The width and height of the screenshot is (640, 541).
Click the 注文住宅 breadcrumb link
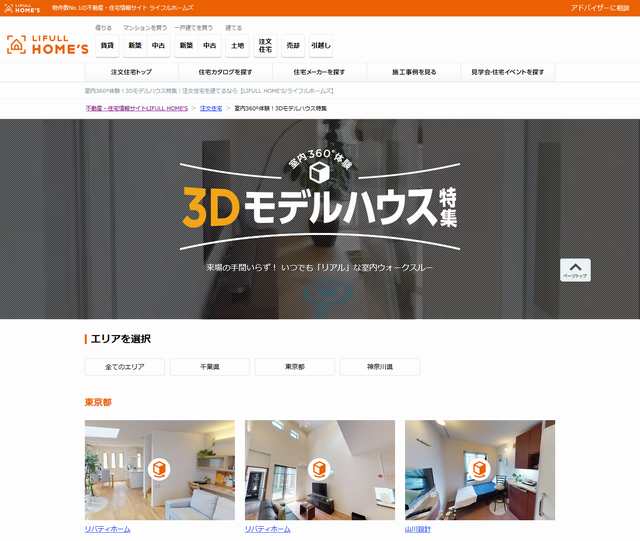click(211, 108)
